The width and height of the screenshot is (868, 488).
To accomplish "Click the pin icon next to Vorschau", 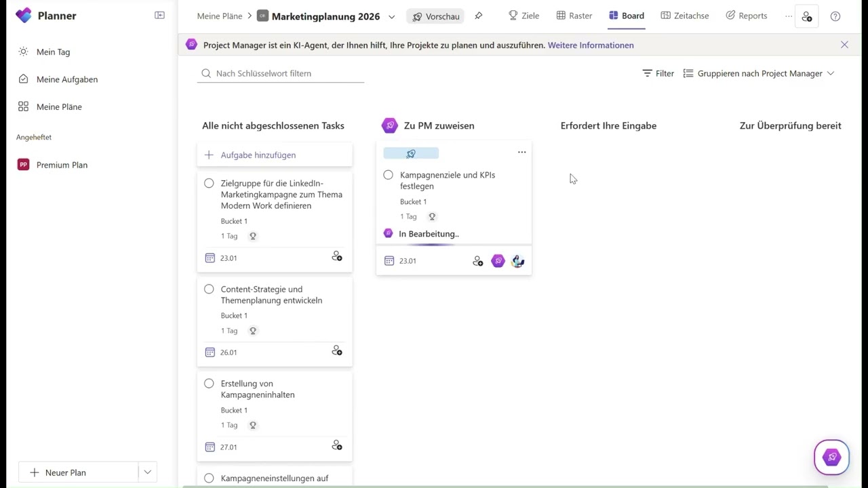I will (x=479, y=16).
